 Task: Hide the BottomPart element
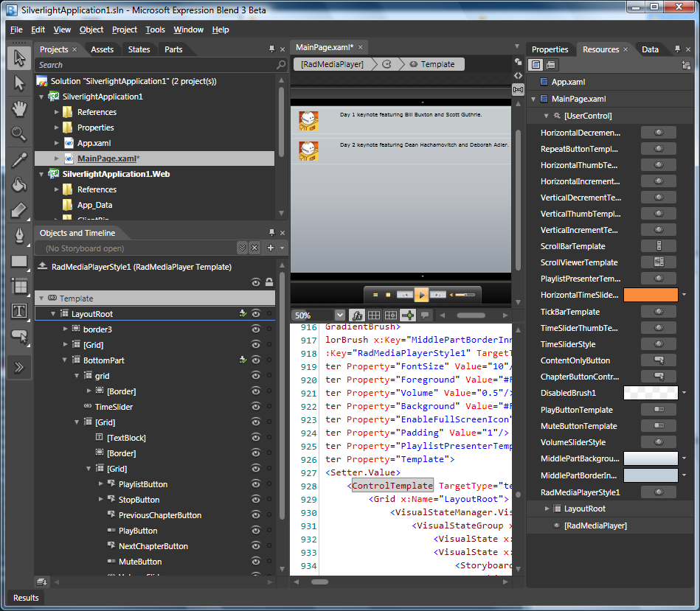click(x=256, y=360)
